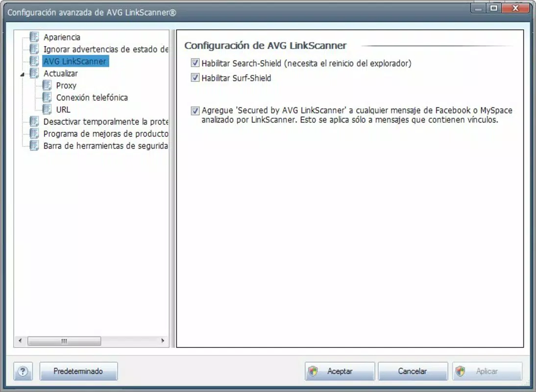Open Desactivar temporalmente la protección page

(x=106, y=122)
